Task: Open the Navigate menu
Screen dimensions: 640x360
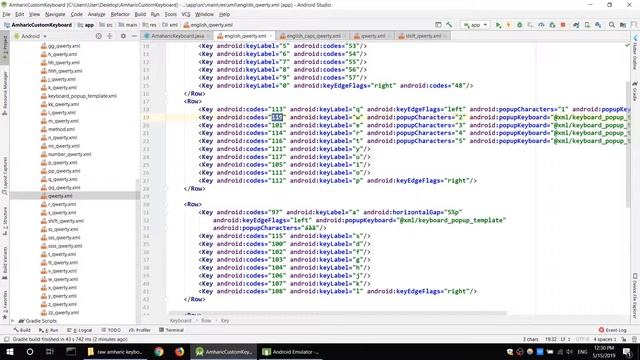Action: click(x=55, y=14)
